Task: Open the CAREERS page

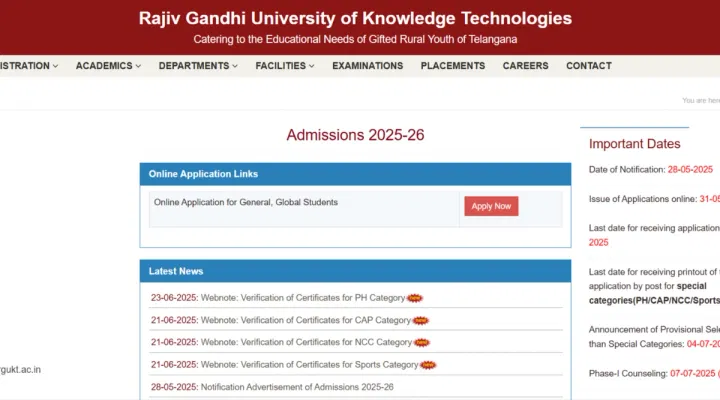Action: (525, 66)
